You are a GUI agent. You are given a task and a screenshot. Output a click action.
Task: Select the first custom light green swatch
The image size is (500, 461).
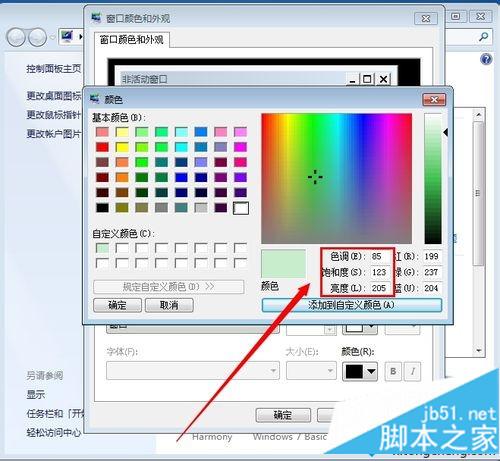(102, 248)
